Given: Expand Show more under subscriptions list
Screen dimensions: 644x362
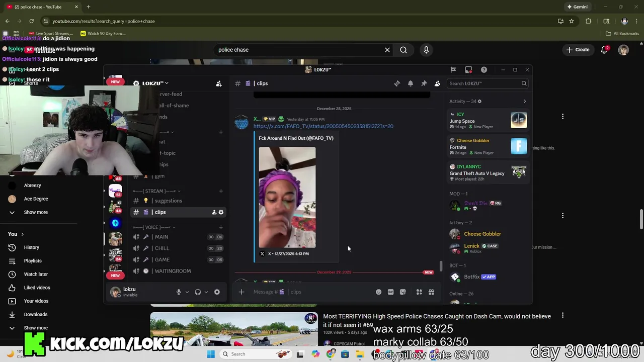Looking at the screenshot, I should point(36,212).
